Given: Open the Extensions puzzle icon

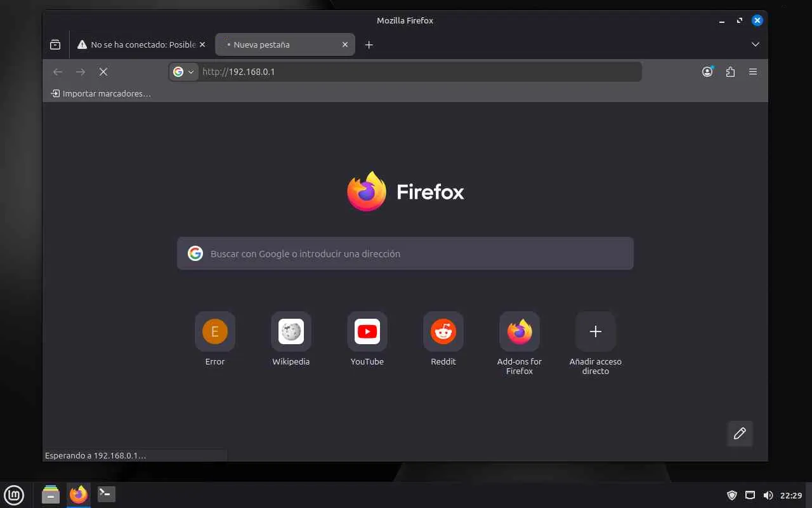Looking at the screenshot, I should [x=730, y=72].
